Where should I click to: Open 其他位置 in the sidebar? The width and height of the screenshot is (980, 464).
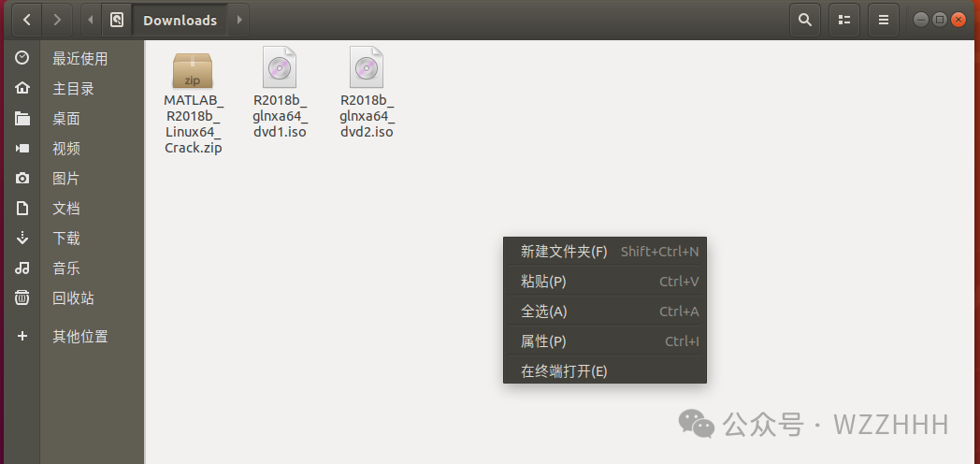[x=80, y=337]
